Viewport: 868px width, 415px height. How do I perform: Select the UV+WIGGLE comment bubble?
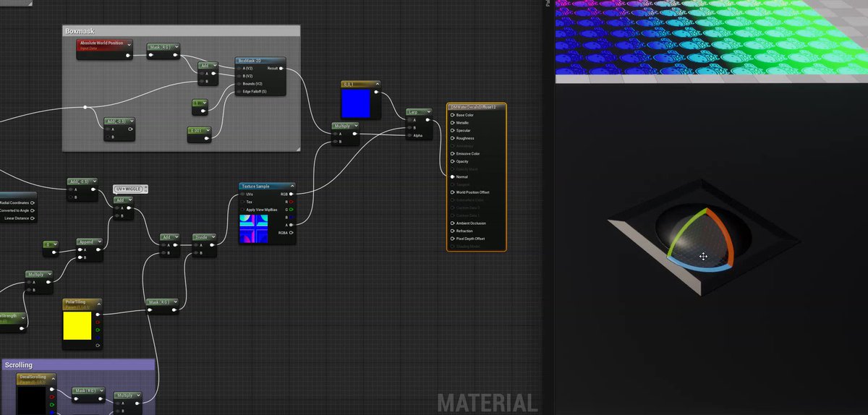[x=131, y=189]
